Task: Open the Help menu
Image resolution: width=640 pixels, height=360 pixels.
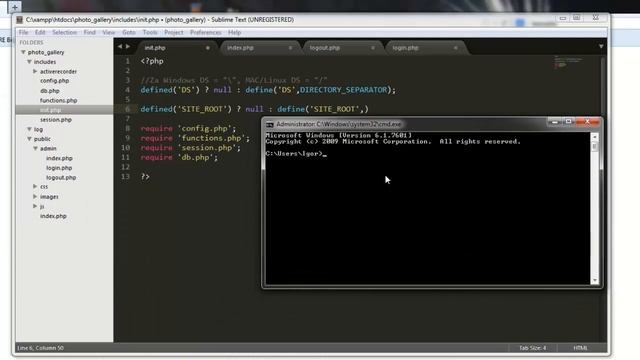Action: [234, 32]
